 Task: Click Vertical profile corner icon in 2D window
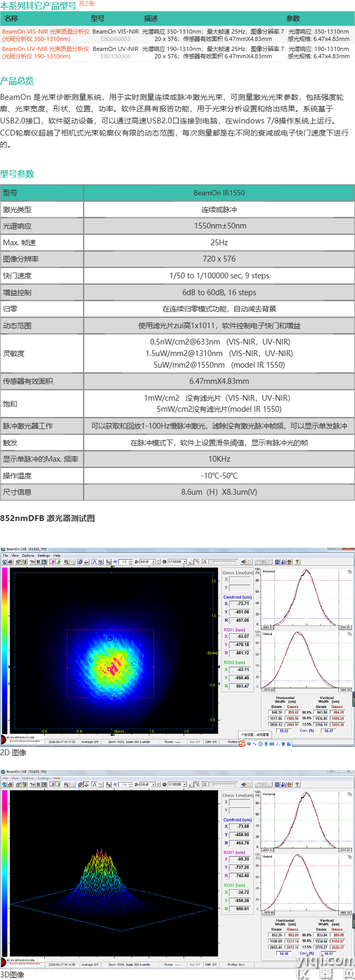click(349, 634)
